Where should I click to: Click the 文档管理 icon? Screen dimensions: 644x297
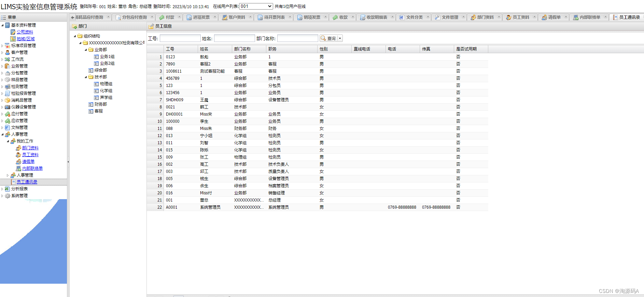click(x=8, y=128)
